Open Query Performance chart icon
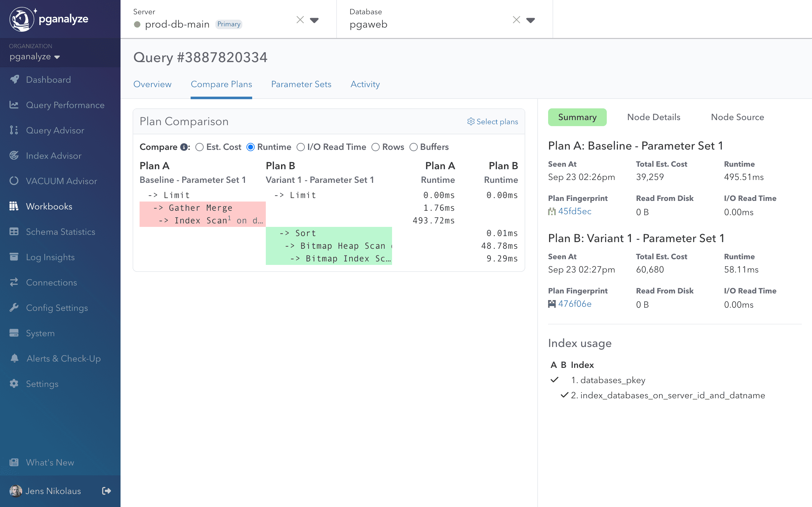This screenshot has height=507, width=812. [14, 105]
